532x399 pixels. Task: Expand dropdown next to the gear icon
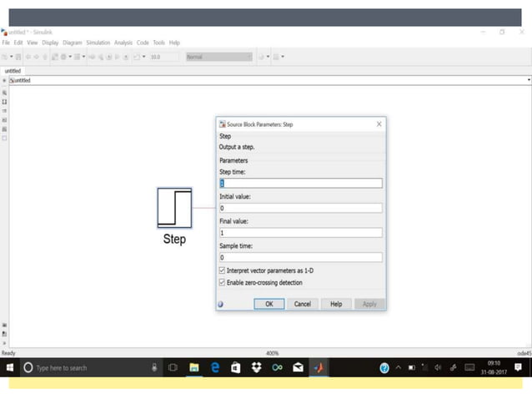(x=70, y=57)
